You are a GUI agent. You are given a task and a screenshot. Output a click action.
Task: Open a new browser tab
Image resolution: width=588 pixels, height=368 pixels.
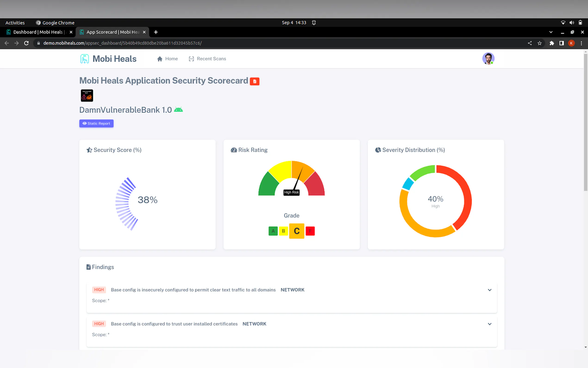coord(156,32)
